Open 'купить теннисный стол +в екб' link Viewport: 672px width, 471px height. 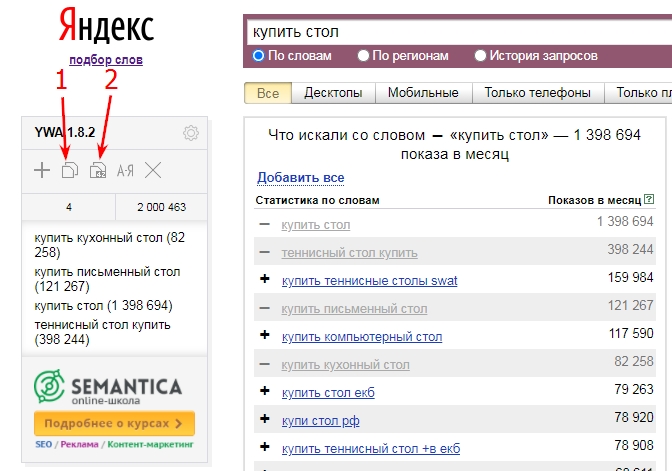(x=371, y=449)
